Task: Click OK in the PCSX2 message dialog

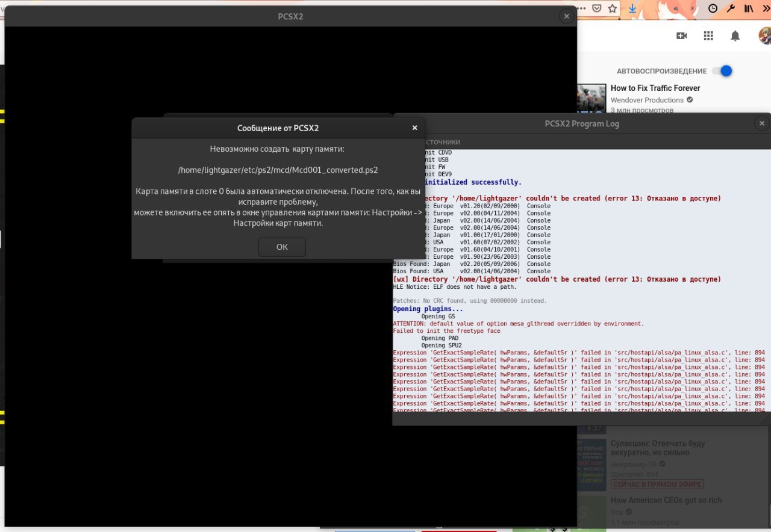Action: pos(282,247)
